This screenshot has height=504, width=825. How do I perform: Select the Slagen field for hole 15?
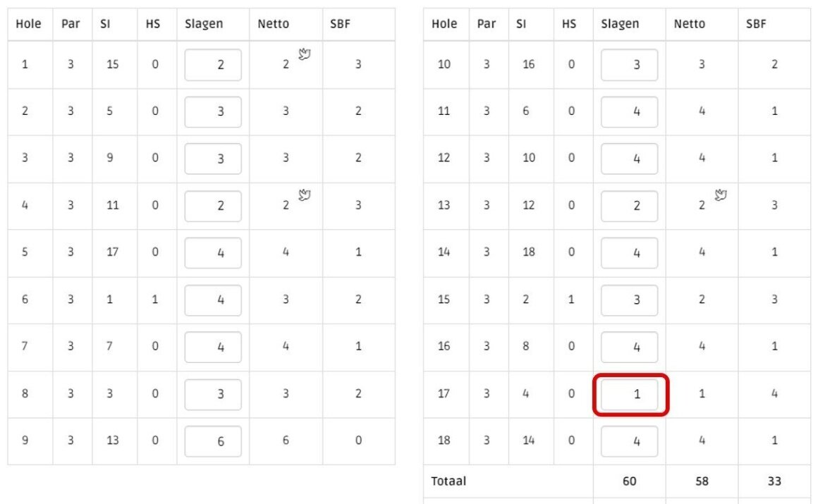tap(629, 300)
